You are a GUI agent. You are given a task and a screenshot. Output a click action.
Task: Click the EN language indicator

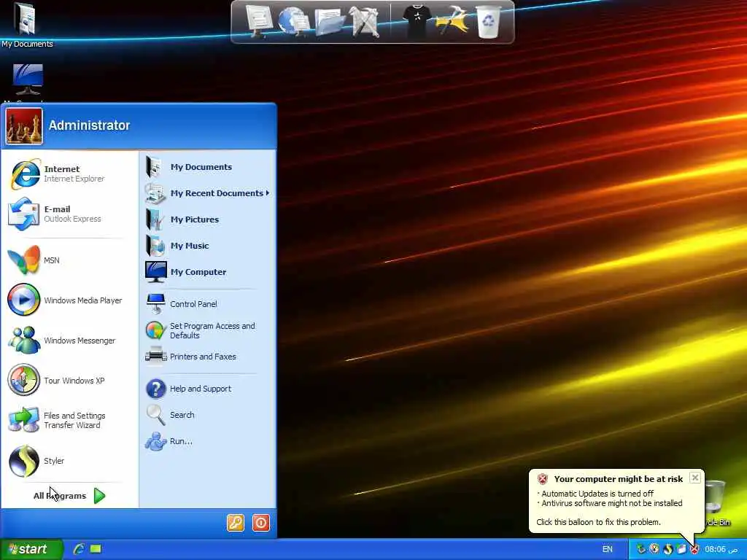point(607,549)
